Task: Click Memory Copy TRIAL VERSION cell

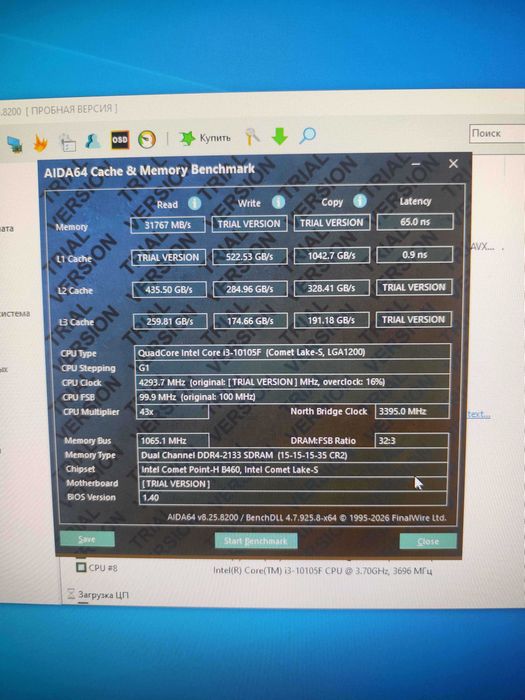Action: (332, 222)
